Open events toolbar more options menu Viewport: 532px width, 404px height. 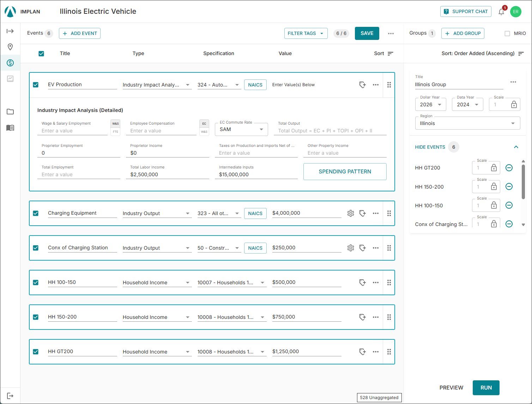pos(391,34)
